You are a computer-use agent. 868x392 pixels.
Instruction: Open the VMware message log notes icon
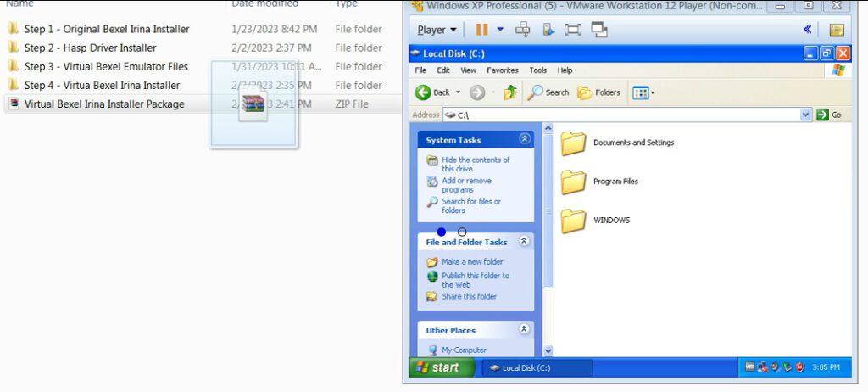[x=837, y=30]
